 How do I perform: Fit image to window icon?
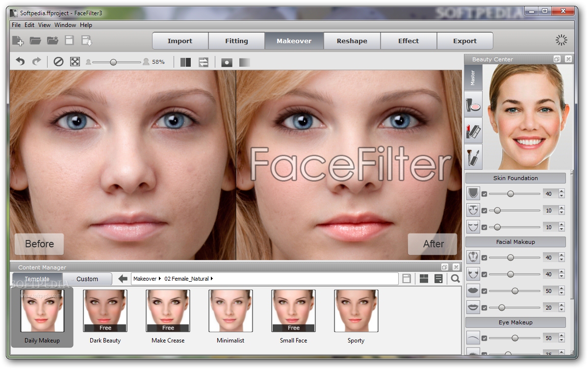click(x=75, y=61)
